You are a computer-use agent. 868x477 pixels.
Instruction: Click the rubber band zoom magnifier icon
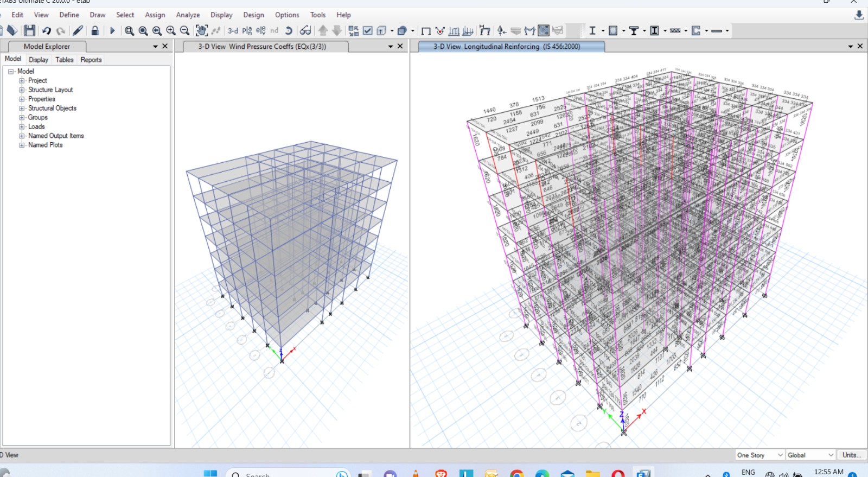tap(129, 31)
